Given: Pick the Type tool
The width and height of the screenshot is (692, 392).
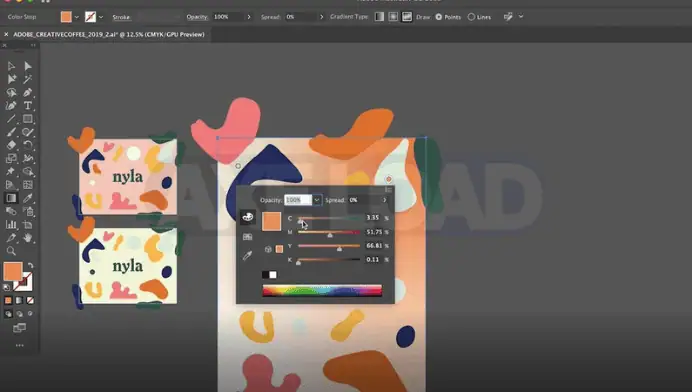Looking at the screenshot, I should pyautogui.click(x=28, y=106).
